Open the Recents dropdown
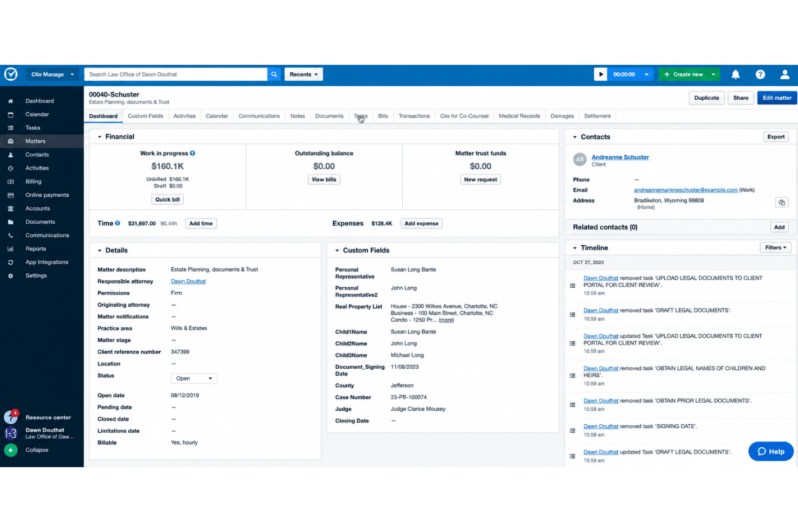 click(x=304, y=74)
